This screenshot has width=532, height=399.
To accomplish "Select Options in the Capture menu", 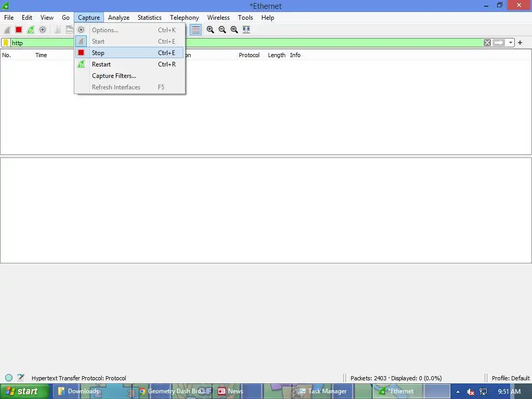I will (129, 30).
